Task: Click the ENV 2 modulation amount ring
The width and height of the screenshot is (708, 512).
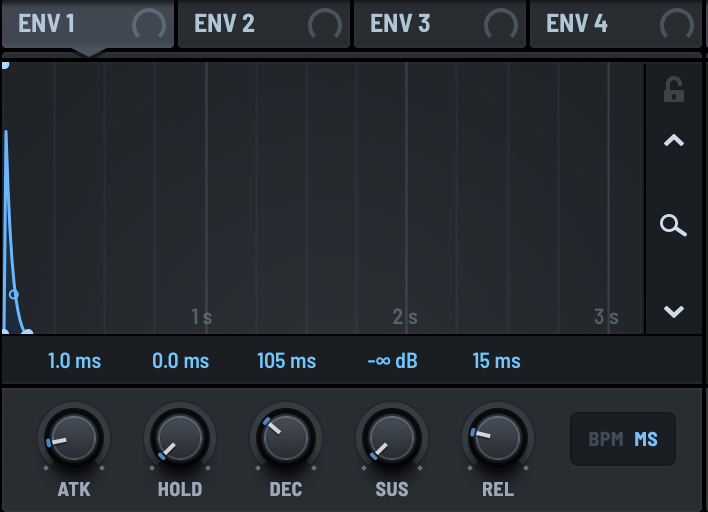Action: pos(325,25)
